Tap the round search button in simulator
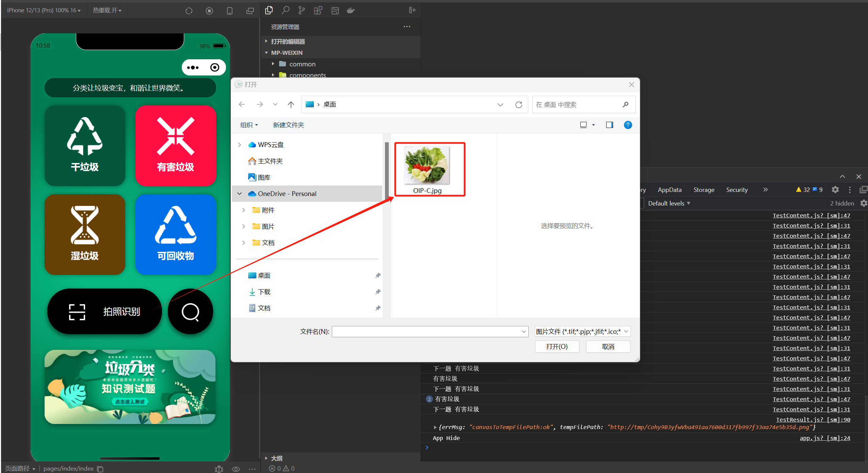This screenshot has height=473, width=868. coord(190,311)
